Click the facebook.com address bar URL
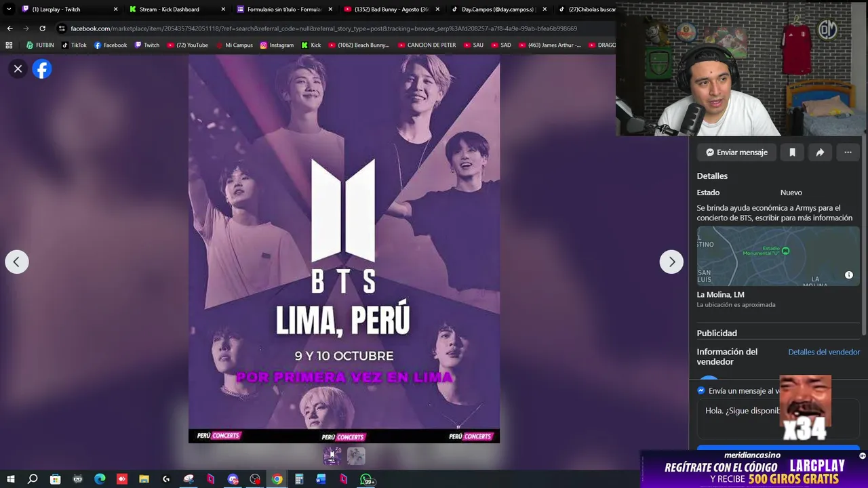868x488 pixels. 323,28
